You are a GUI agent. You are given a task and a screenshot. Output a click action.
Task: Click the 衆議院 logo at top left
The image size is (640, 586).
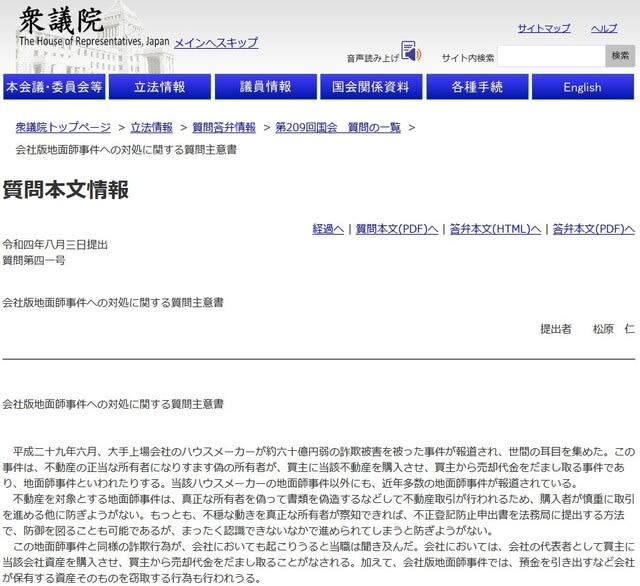click(x=62, y=21)
